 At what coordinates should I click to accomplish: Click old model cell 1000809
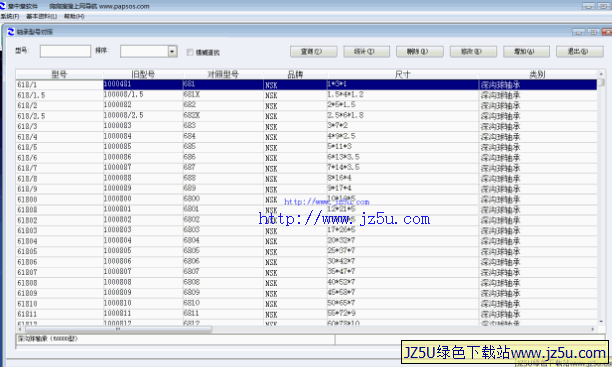(143, 293)
